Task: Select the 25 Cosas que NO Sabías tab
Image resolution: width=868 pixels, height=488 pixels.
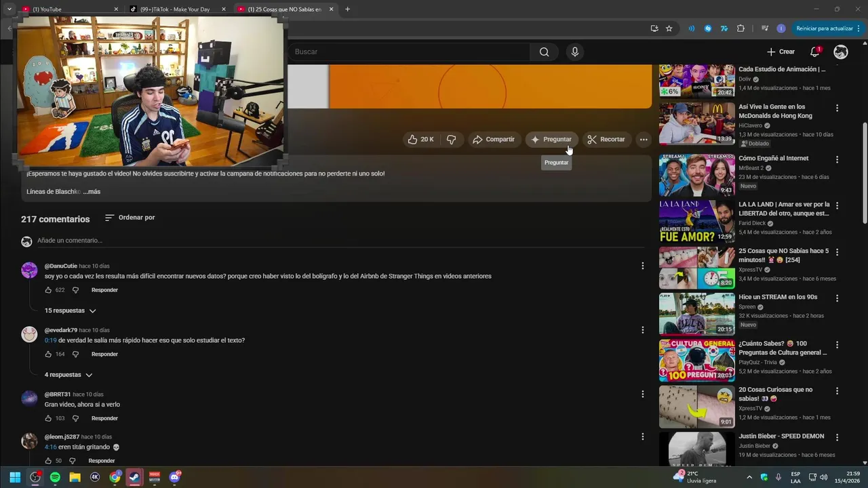Action: pos(285,9)
